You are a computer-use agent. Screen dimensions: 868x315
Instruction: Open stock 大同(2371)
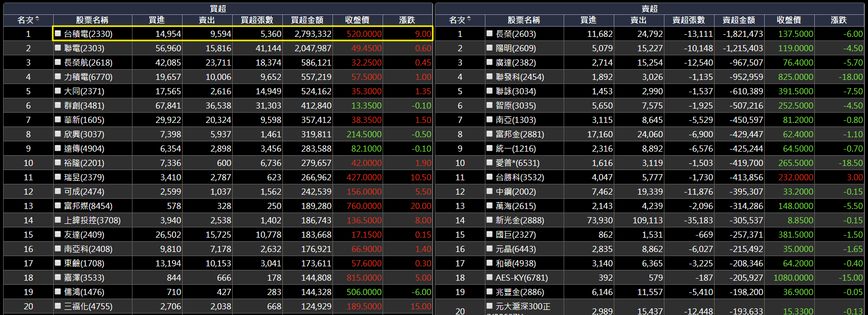pos(84,91)
